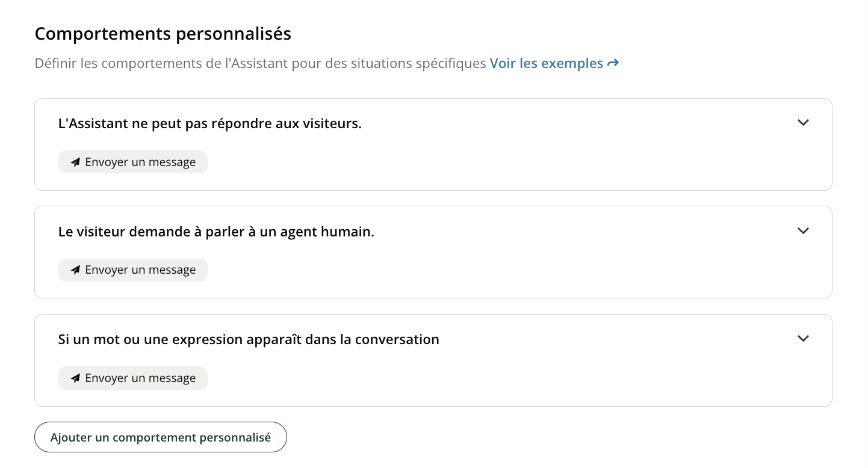The width and height of the screenshot is (868, 468).
Task: Click paper plane icon in the human agent card
Action: (x=75, y=270)
